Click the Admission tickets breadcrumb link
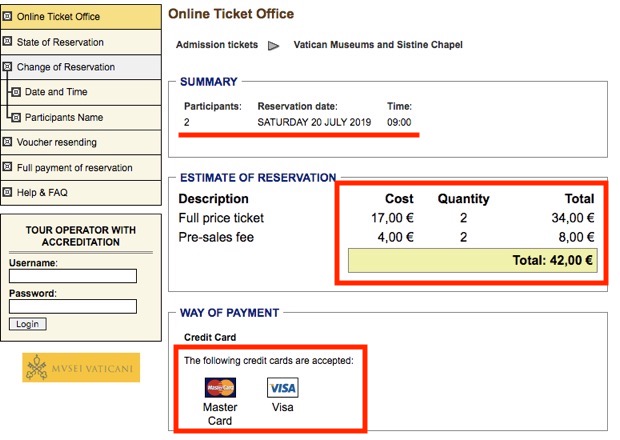The image size is (620, 440). (x=216, y=45)
